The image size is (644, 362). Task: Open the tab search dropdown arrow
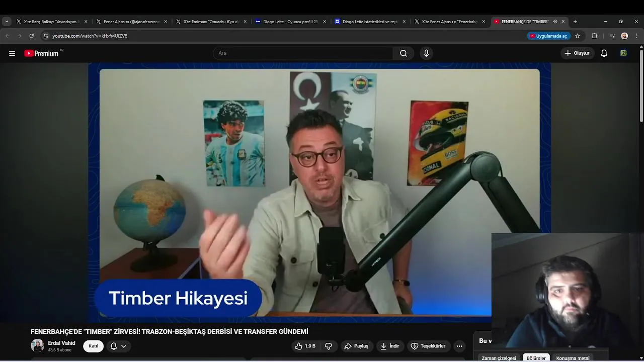7,22
